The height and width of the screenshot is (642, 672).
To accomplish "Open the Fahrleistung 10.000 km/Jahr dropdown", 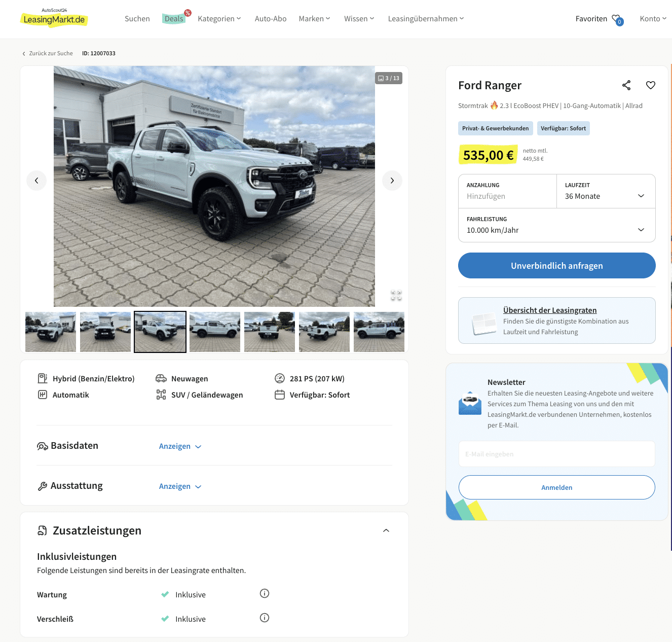I will [556, 225].
